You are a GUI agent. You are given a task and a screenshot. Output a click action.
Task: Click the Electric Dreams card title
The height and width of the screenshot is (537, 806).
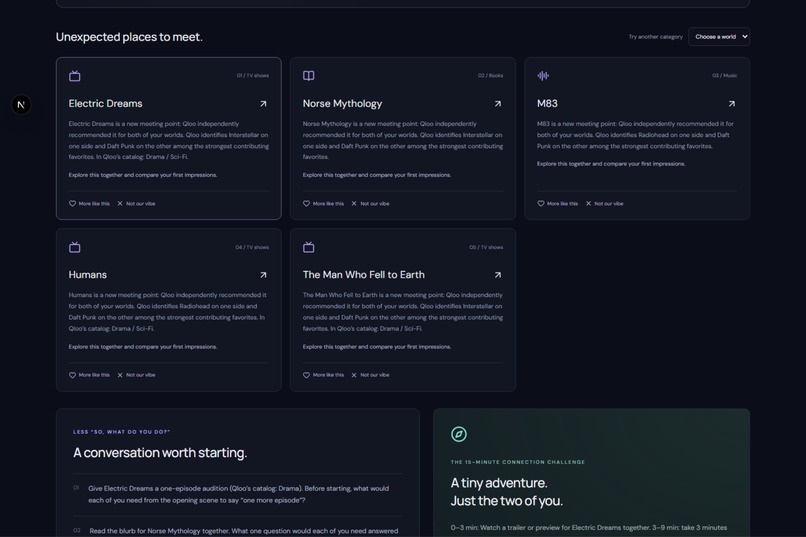click(x=105, y=104)
